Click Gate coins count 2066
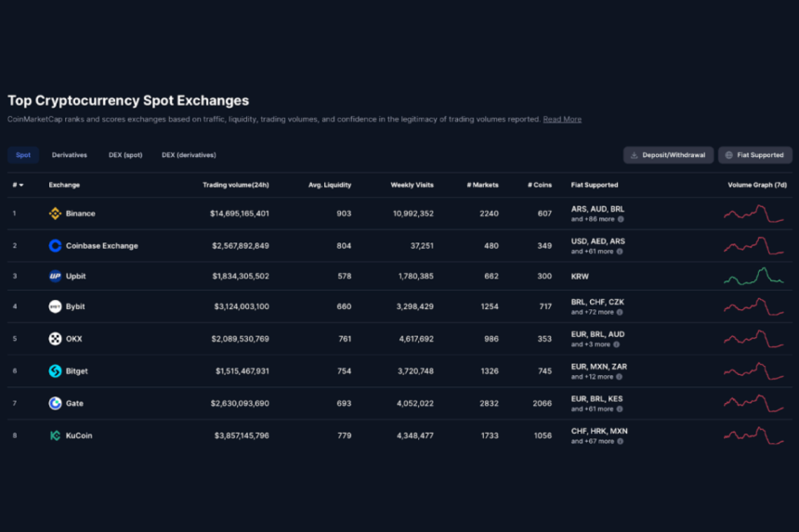 pos(543,403)
